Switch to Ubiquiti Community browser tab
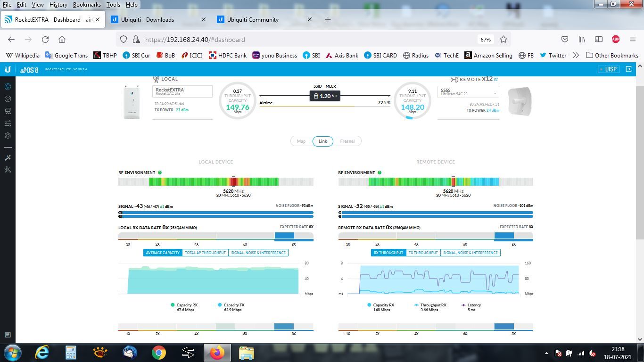Image resolution: width=644 pixels, height=362 pixels. click(x=264, y=20)
